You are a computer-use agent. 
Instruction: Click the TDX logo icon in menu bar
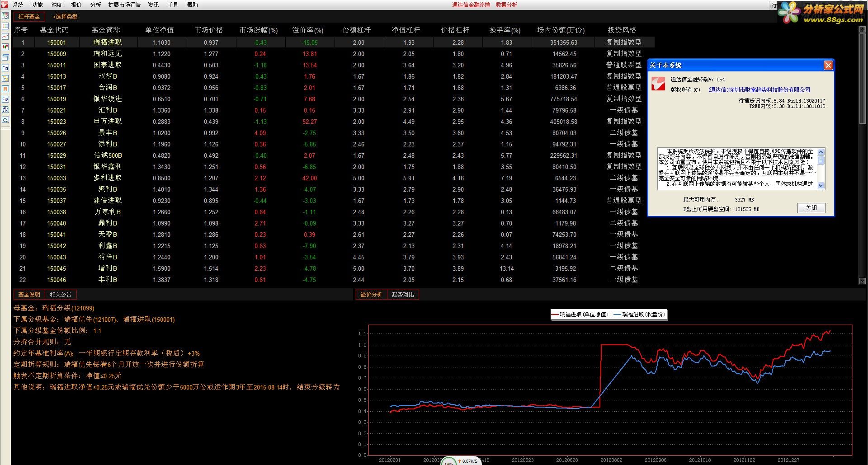click(x=5, y=5)
